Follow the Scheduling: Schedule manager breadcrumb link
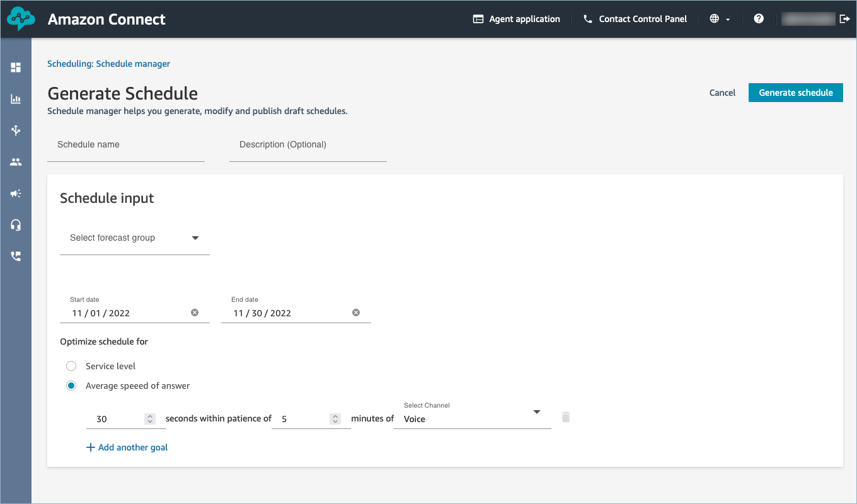This screenshot has width=857, height=504. pos(108,64)
